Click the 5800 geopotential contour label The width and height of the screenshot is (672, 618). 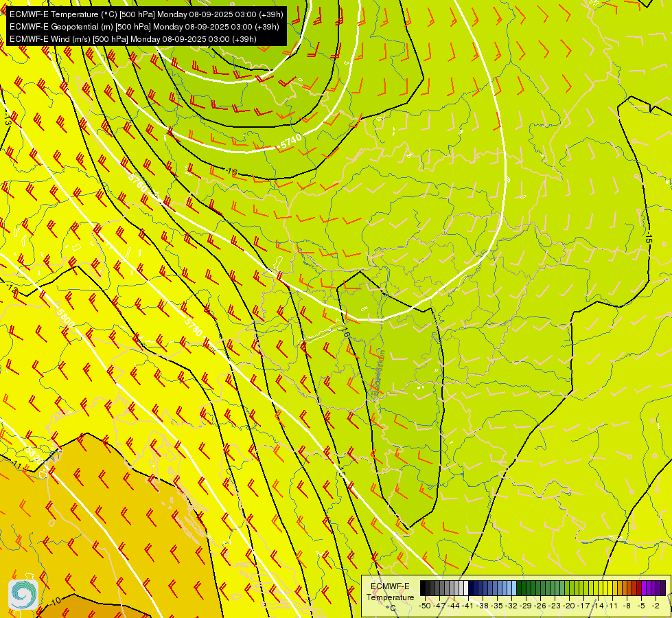pyautogui.click(x=65, y=317)
